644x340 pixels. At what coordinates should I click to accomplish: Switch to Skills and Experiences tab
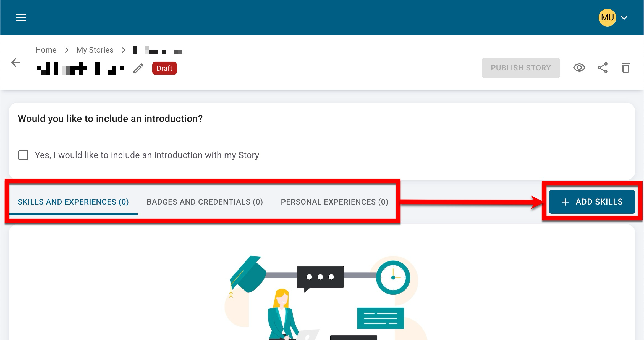(x=73, y=202)
